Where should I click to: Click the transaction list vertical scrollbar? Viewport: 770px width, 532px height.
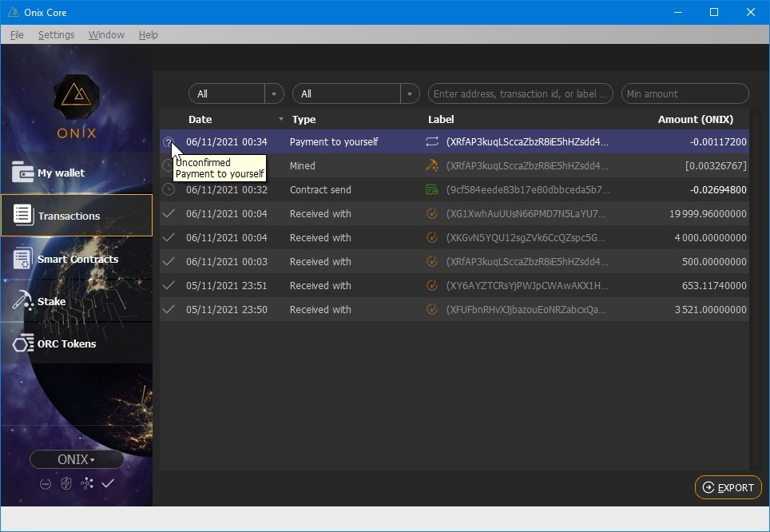754,290
